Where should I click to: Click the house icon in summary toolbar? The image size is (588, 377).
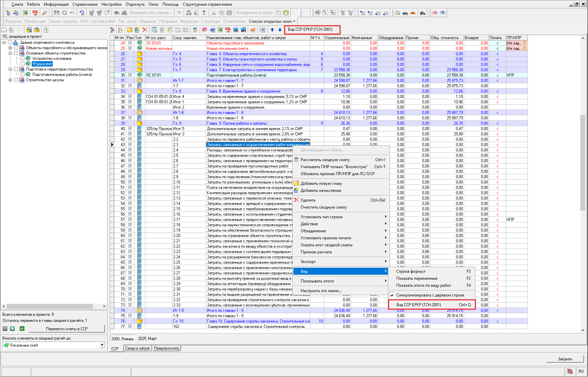tap(120, 30)
